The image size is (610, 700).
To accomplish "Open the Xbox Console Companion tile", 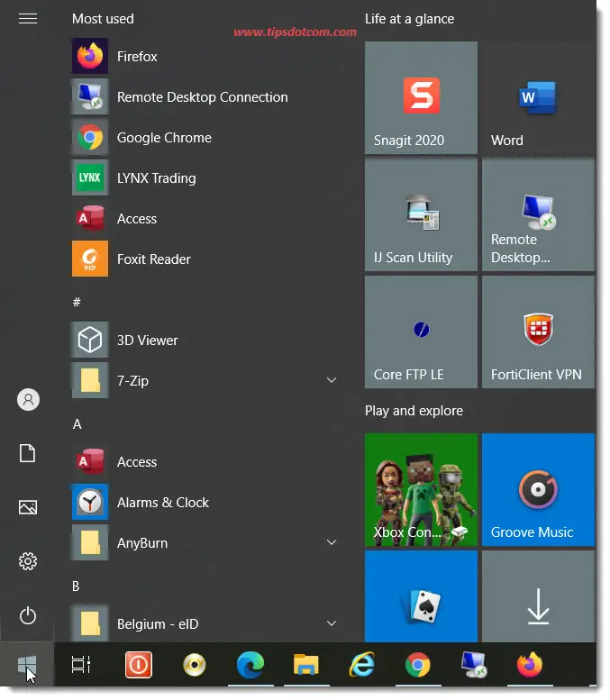I will click(x=421, y=489).
